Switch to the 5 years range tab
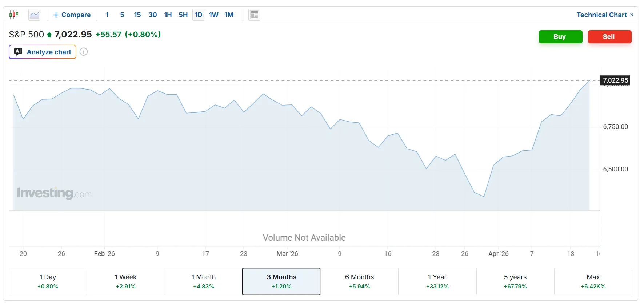Image resolution: width=644 pixels, height=304 pixels. click(515, 281)
